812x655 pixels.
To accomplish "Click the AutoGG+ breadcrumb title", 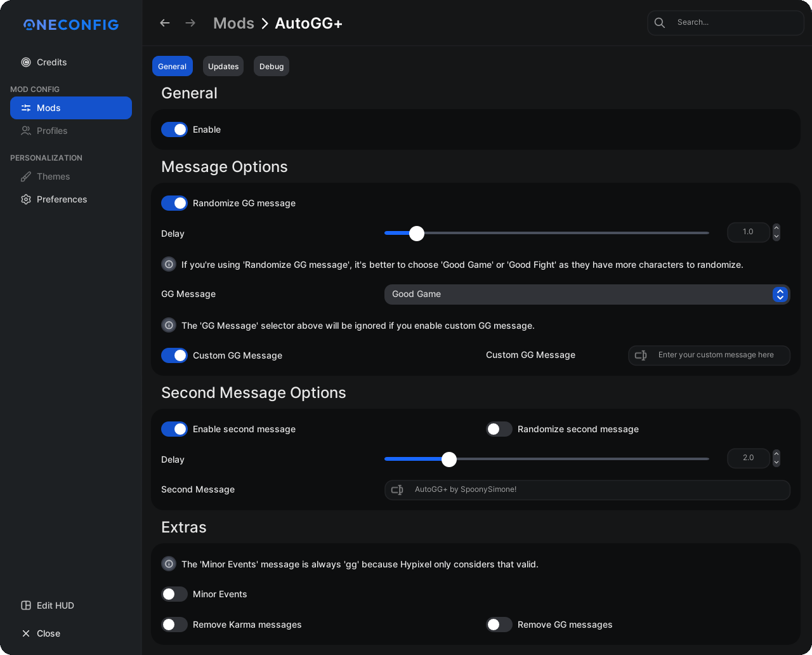I will click(x=308, y=23).
